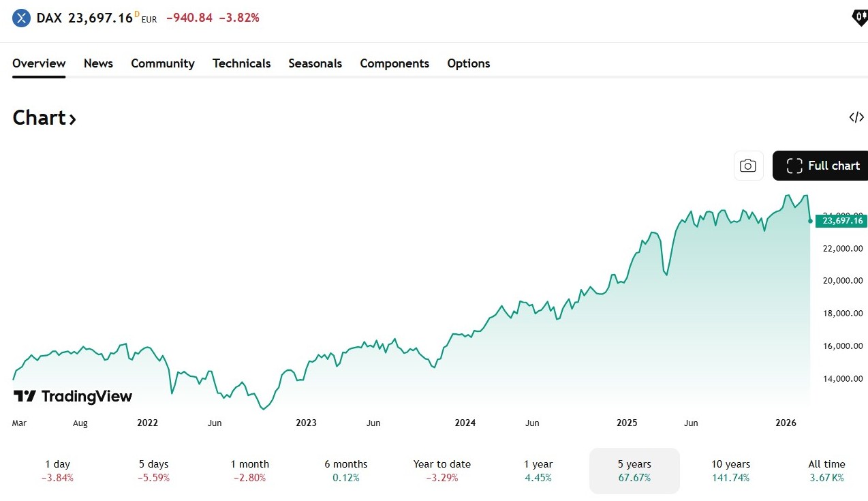Click the Mar time axis label

tap(19, 423)
